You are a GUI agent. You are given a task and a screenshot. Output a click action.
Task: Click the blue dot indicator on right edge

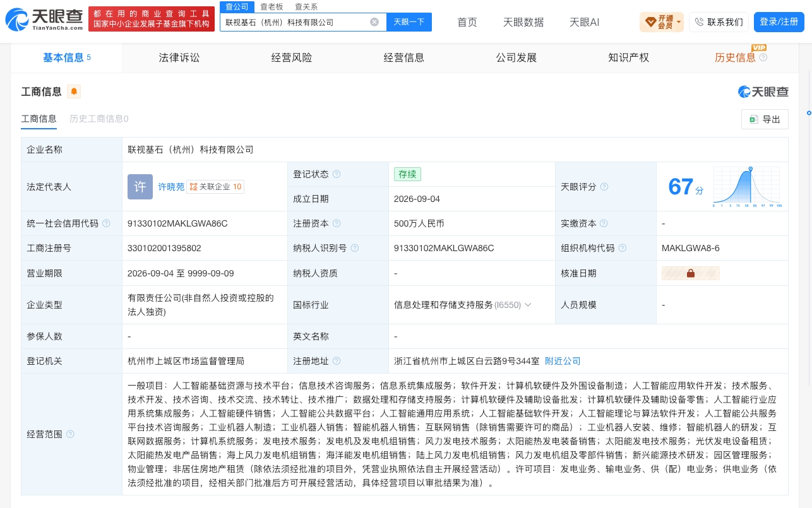pyautogui.click(x=809, y=113)
